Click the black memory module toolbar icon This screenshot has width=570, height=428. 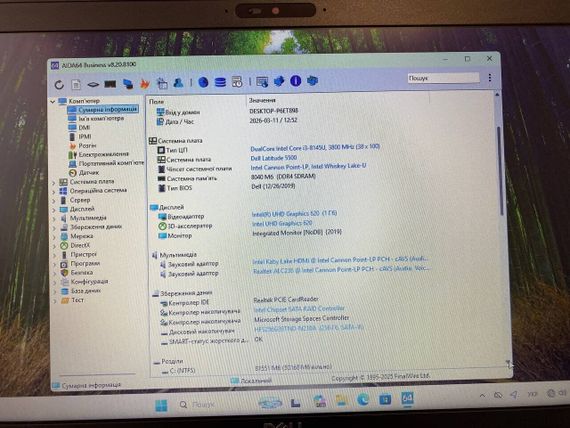pos(110,84)
